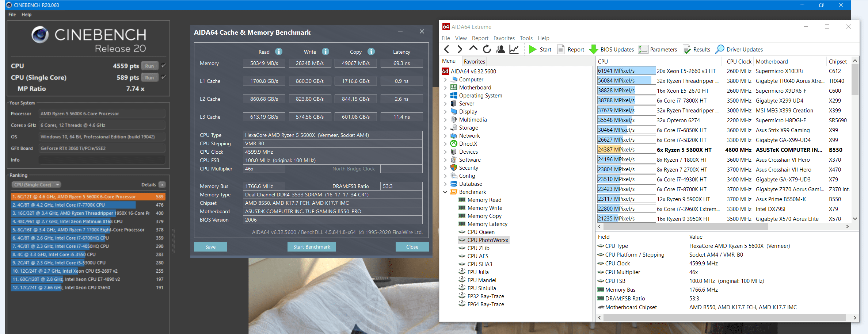Open the Cinebench Help menu
Viewport: 868px width, 334px height.
click(26, 15)
